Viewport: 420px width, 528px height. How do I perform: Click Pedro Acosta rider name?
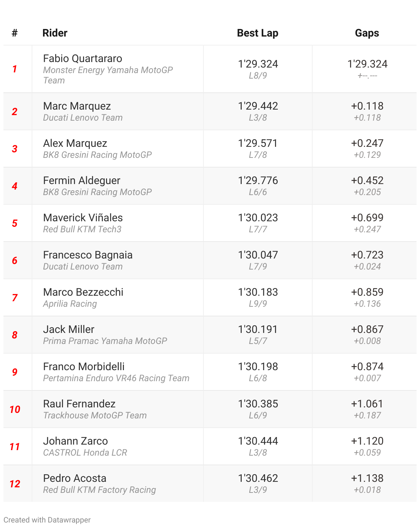click(x=75, y=478)
